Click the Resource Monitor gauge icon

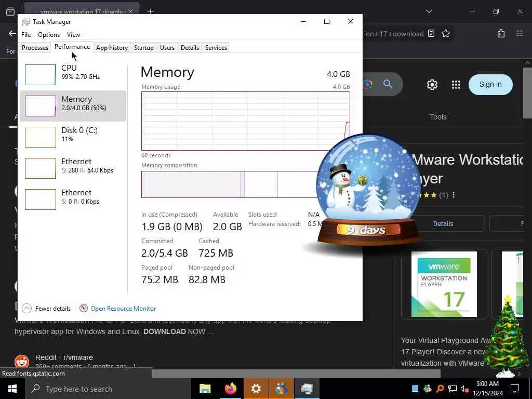pyautogui.click(x=84, y=308)
